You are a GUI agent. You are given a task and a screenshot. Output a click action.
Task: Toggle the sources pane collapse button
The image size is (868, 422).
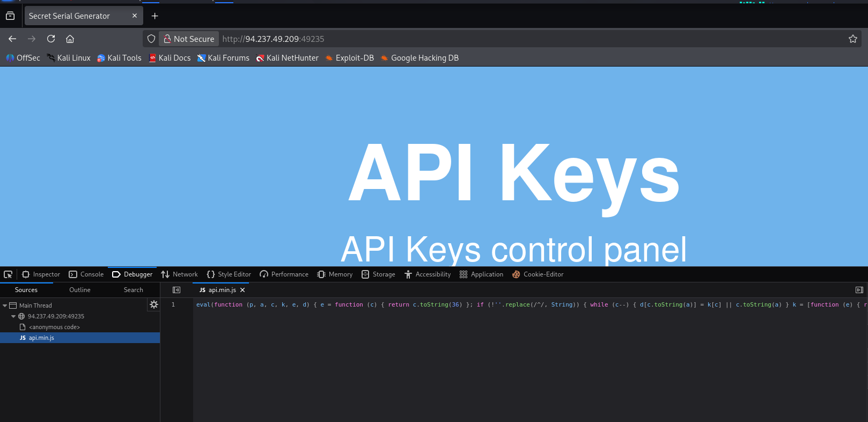(x=176, y=290)
